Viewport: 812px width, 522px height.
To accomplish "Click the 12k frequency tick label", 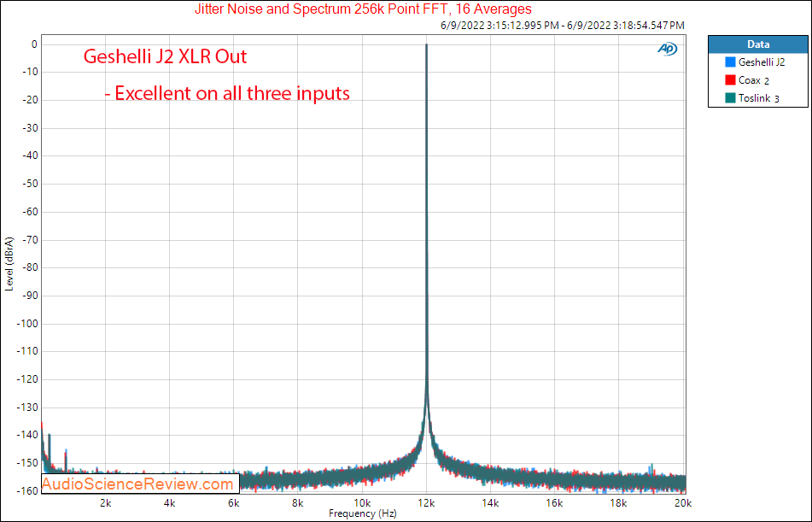I will pyautogui.click(x=426, y=503).
